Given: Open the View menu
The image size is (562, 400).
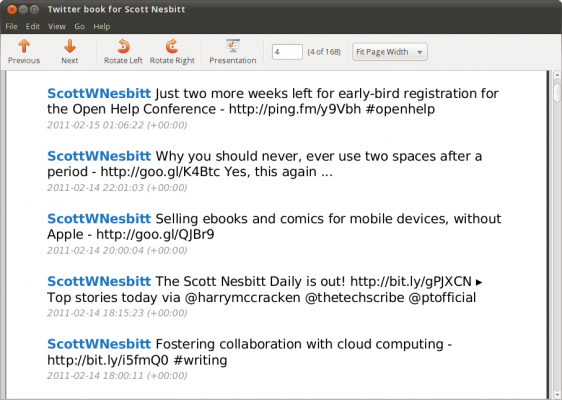Looking at the screenshot, I should point(57,26).
